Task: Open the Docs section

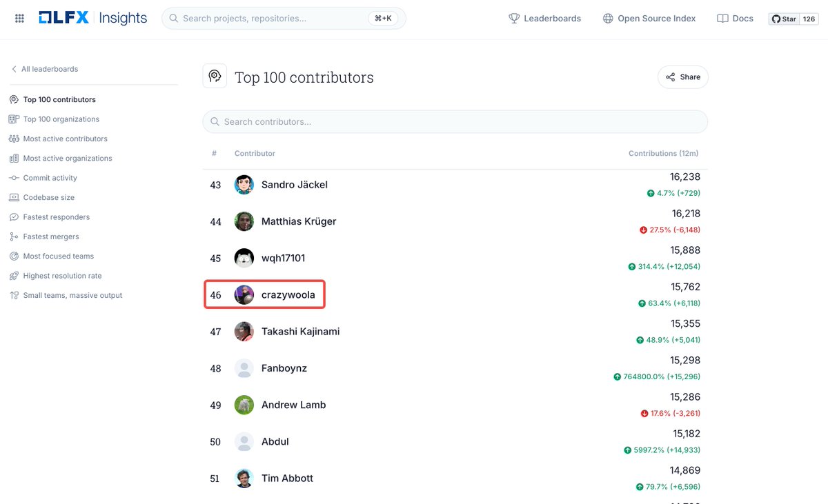Action: tap(734, 19)
